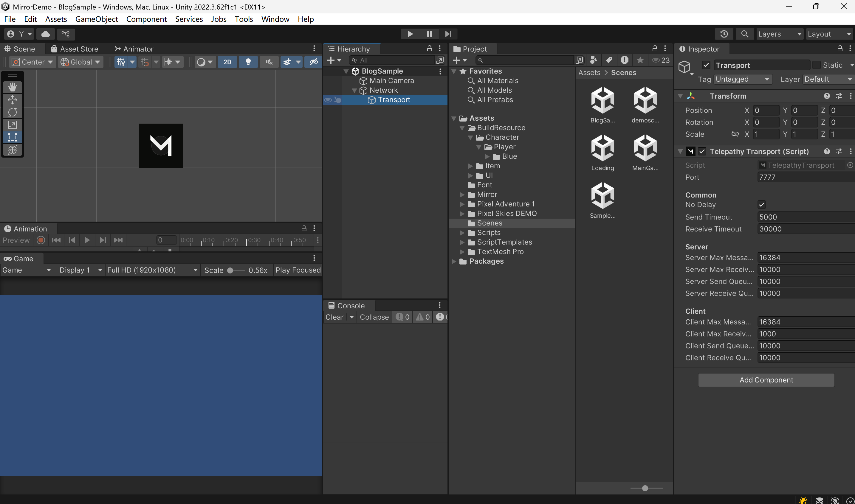This screenshot has height=504, width=855.
Task: Uncheck the No Delay checkbox
Action: click(761, 204)
